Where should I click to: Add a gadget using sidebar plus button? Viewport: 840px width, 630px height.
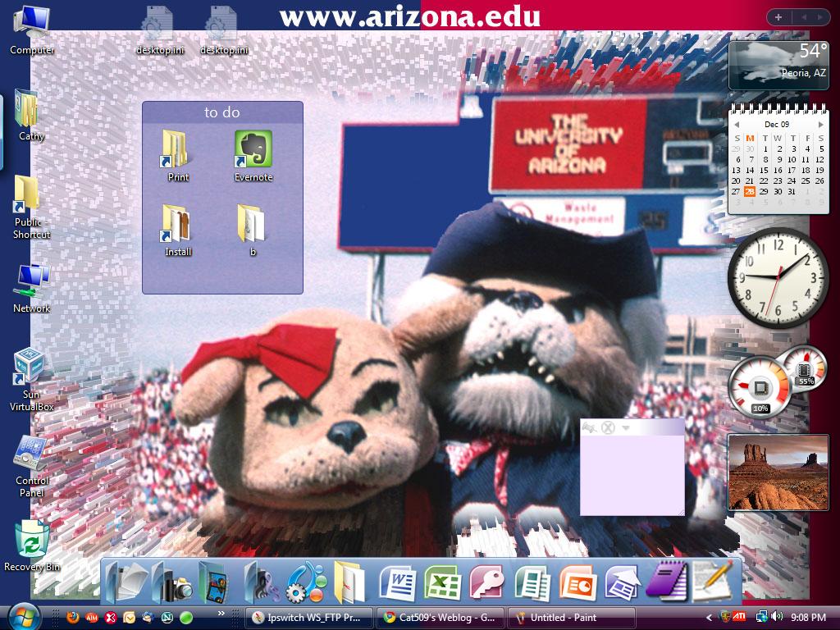(x=778, y=17)
